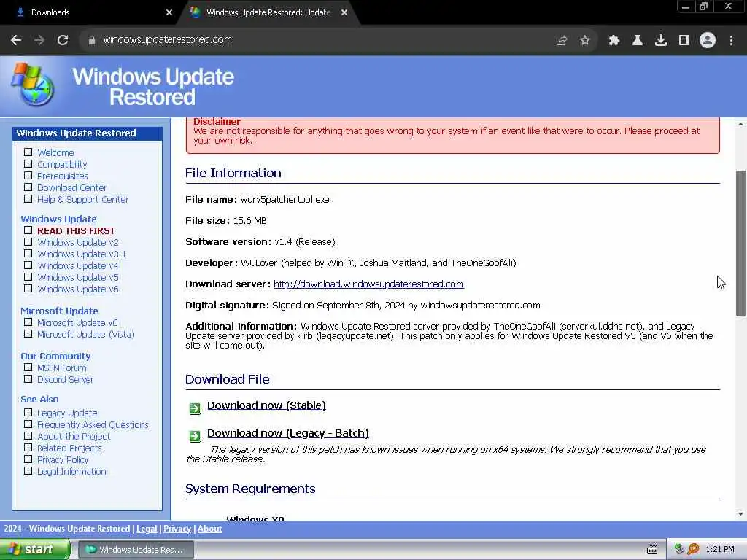This screenshot has width=747, height=560.
Task: Click the padlock site info icon
Action: pos(92,40)
